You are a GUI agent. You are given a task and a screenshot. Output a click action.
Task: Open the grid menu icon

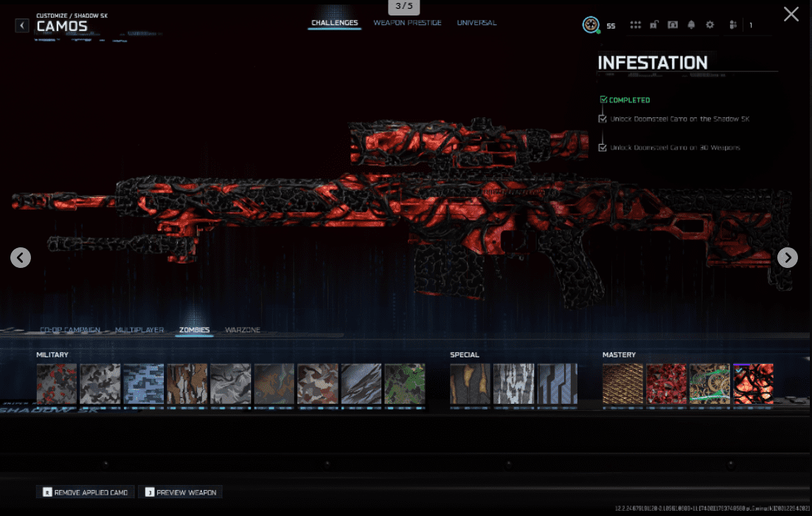[636, 24]
